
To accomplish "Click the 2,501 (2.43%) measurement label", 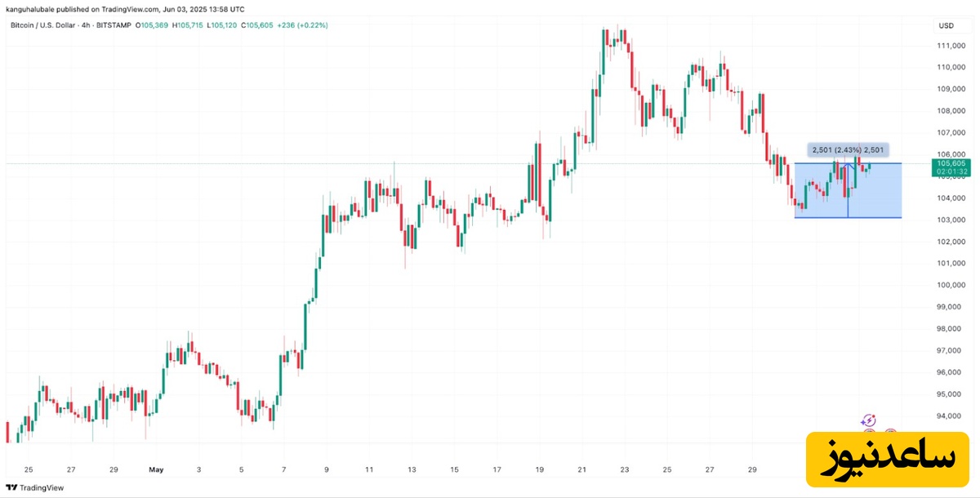I will tap(848, 149).
